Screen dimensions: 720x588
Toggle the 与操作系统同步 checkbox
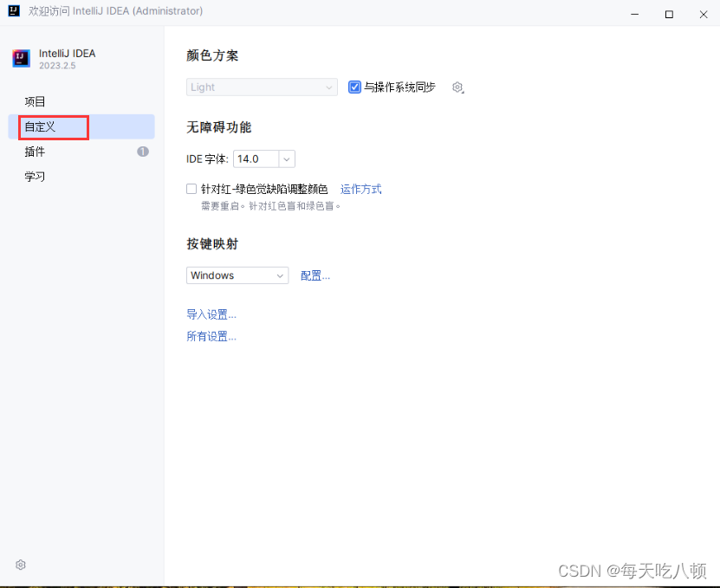point(354,87)
